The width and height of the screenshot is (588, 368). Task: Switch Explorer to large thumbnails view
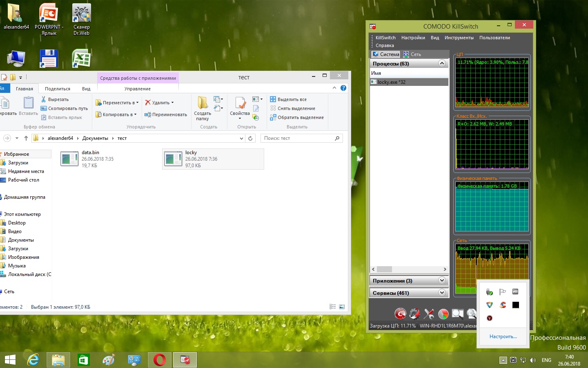342,307
